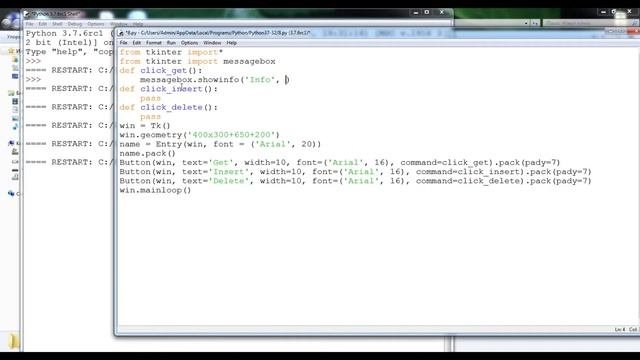This screenshot has width=640, height=360.
Task: Close the Python Shell window
Action: coord(442,12)
